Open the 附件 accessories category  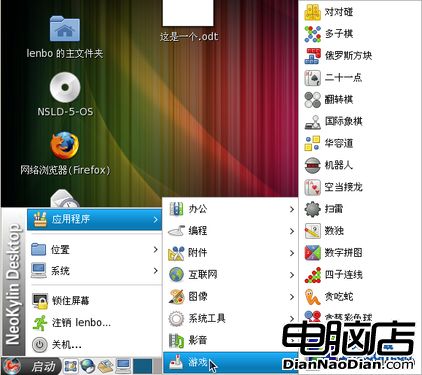(x=230, y=253)
